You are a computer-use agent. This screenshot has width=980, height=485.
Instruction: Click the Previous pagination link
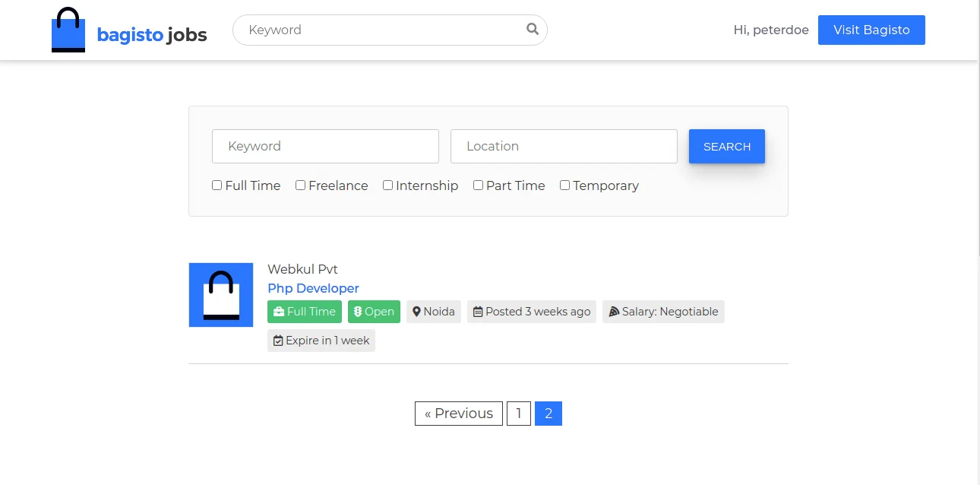pyautogui.click(x=458, y=413)
